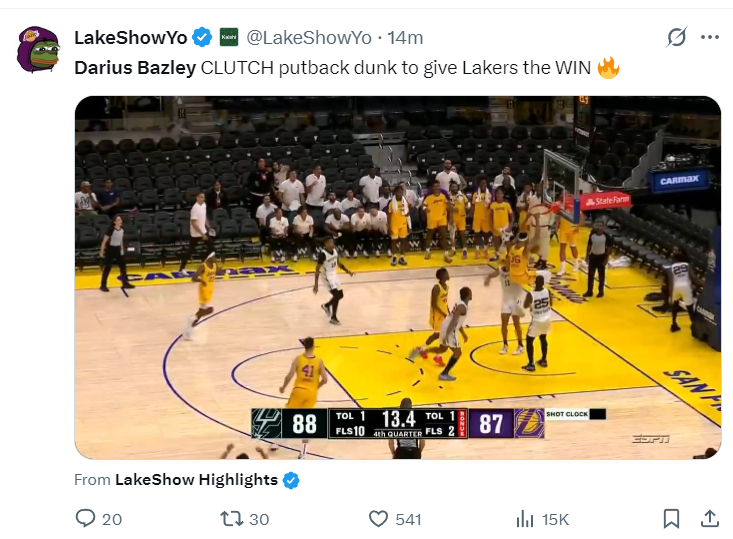View post analytics via bar chart icon

pos(525,519)
